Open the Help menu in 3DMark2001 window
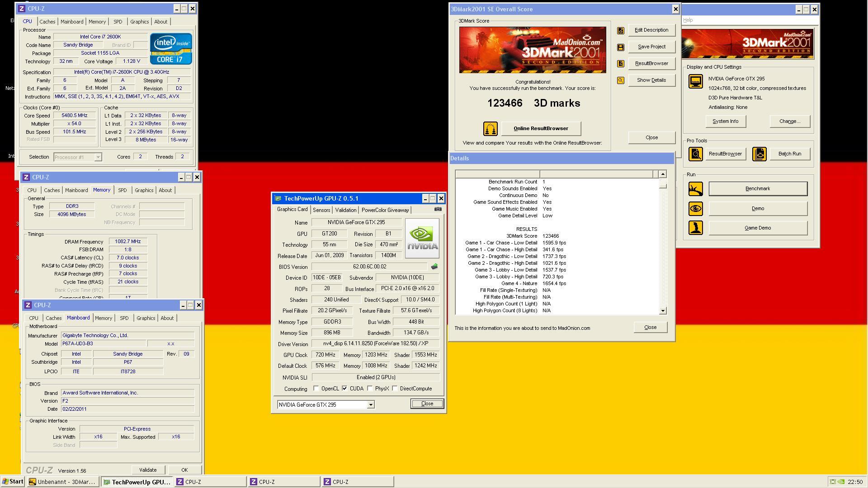The width and height of the screenshot is (868, 488). pos(688,20)
